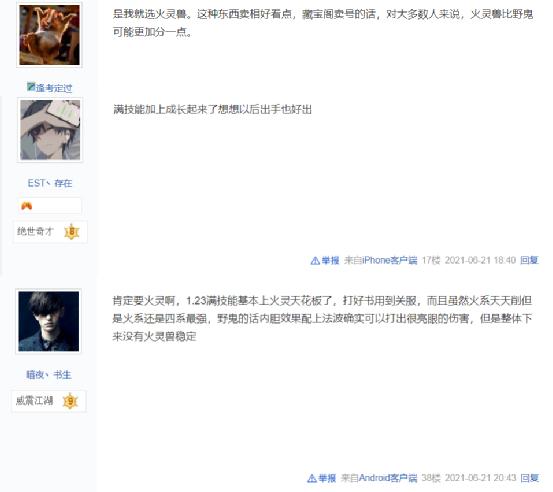Screen dimensions: 553x492
Task: Click the orange gamepad badge icon
Action: click(x=26, y=206)
